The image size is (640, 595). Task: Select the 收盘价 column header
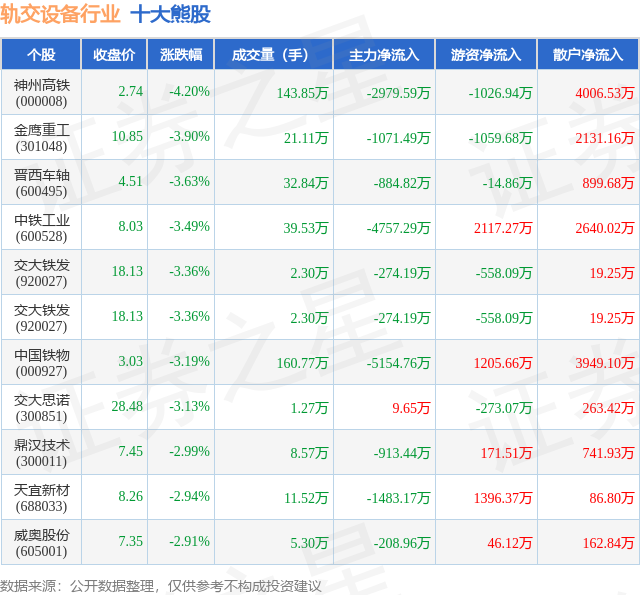[114, 55]
